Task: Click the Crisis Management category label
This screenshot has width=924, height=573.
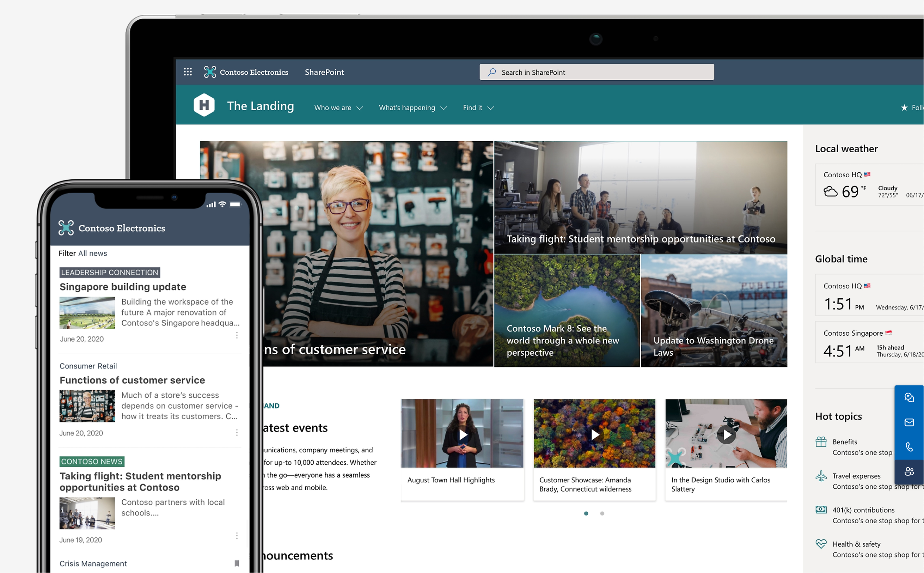Action: [93, 563]
